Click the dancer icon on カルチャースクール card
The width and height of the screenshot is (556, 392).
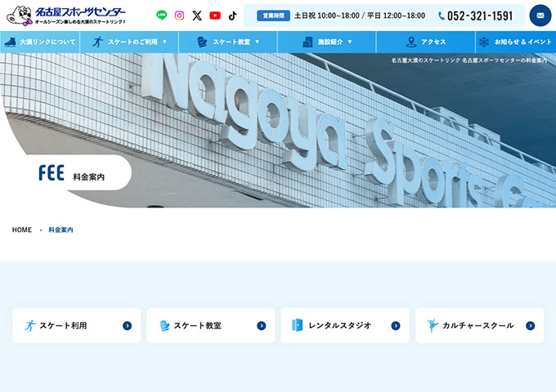pyautogui.click(x=433, y=325)
